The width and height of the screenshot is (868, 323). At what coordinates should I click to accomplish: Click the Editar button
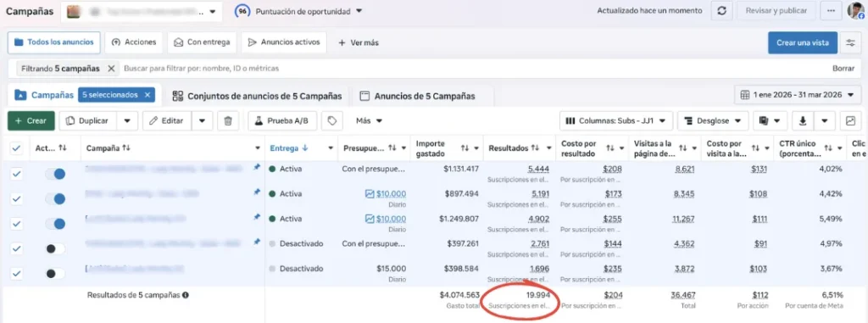click(167, 120)
